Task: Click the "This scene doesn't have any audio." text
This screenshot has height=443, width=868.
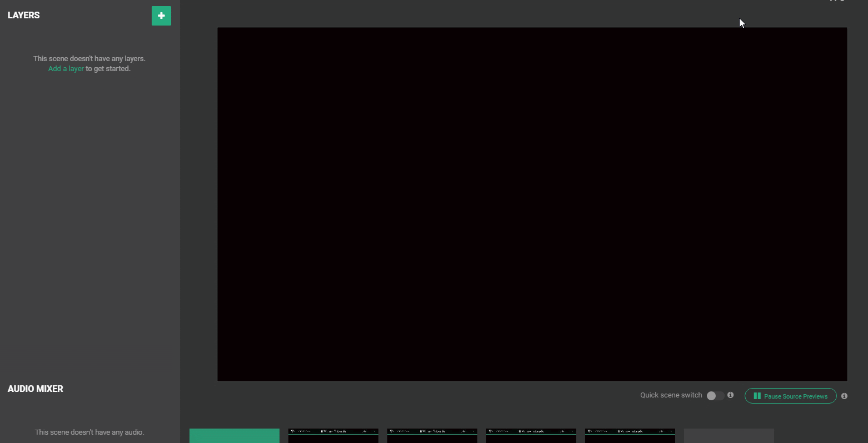Action: click(x=89, y=432)
